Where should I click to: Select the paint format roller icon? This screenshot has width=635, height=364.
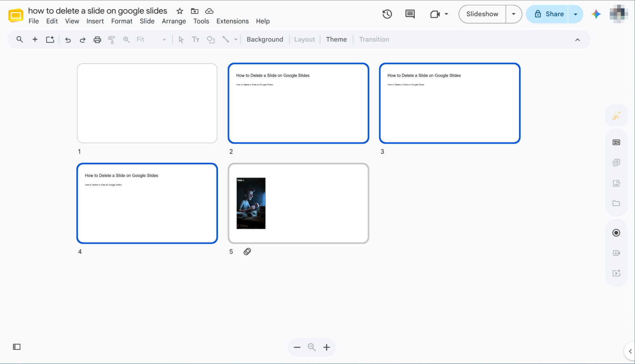111,40
